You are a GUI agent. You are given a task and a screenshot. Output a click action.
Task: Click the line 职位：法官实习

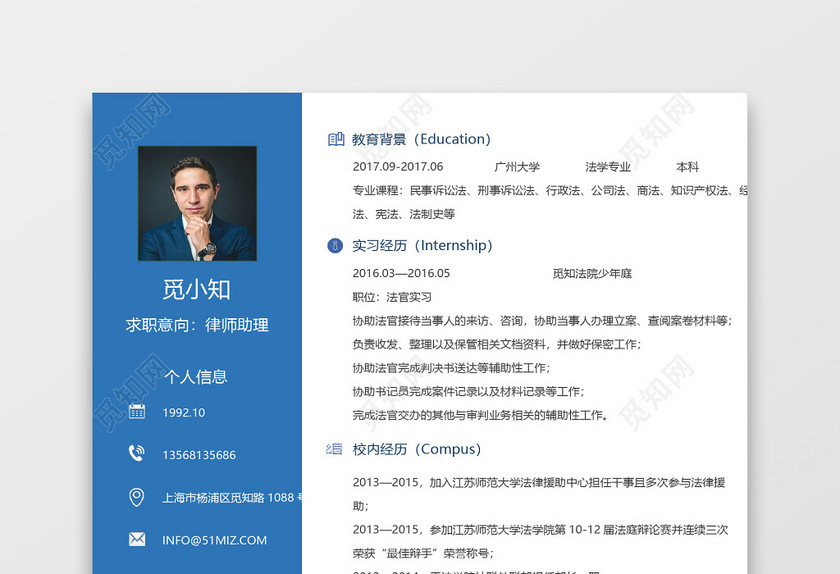pyautogui.click(x=392, y=297)
